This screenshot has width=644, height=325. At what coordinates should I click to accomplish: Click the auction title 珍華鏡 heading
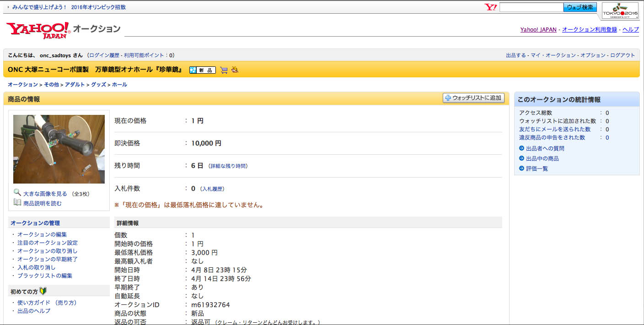pyautogui.click(x=95, y=70)
